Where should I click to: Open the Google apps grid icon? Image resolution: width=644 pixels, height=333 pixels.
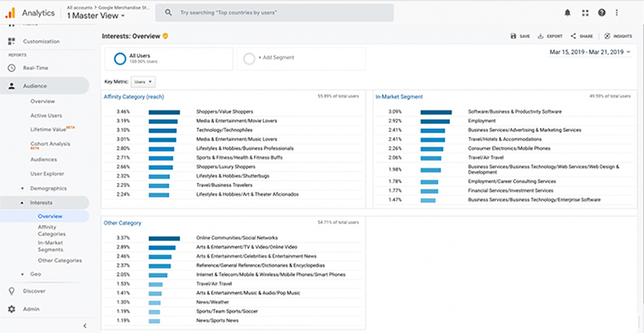click(585, 13)
